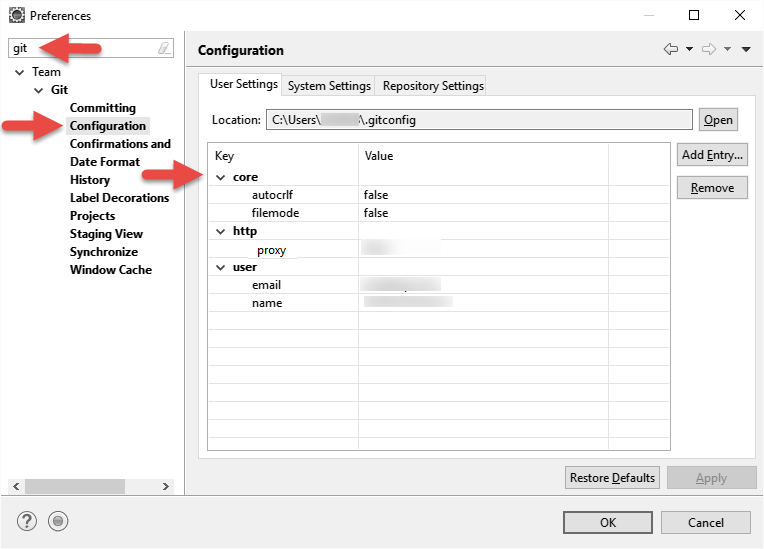
Task: Collapse the http key group
Action: [x=221, y=231]
